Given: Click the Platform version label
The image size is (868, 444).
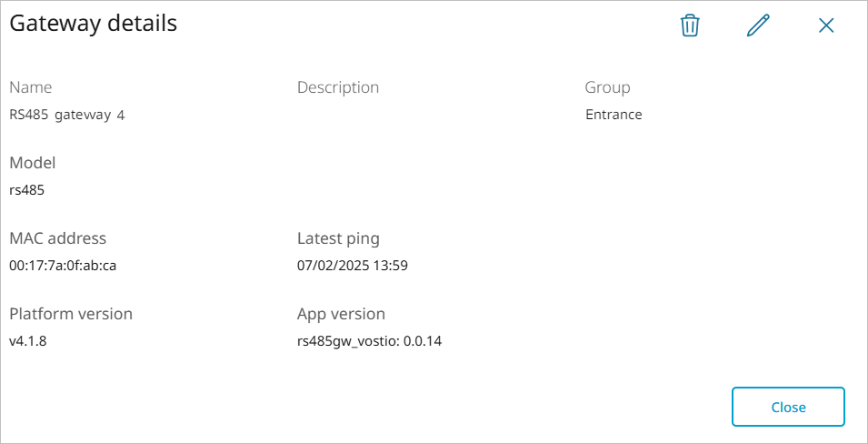Looking at the screenshot, I should (71, 314).
